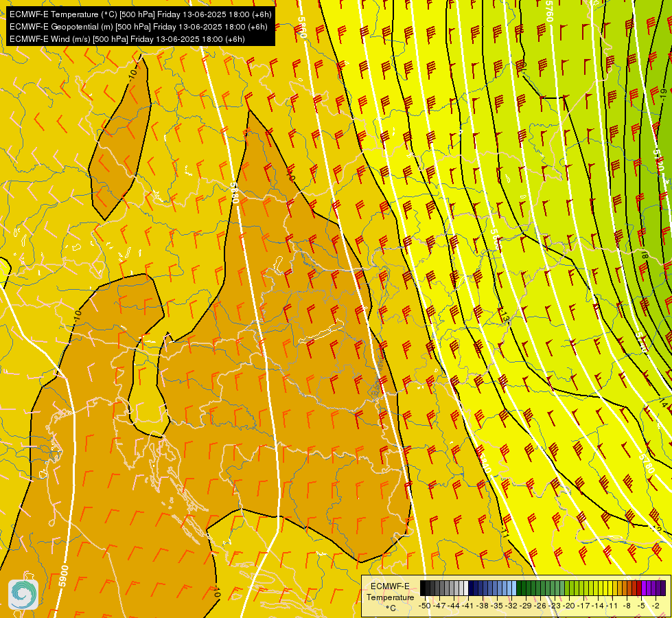Click the ECMWF-E Temperature °C legend title
The height and width of the screenshot is (618, 672).
(390, 597)
